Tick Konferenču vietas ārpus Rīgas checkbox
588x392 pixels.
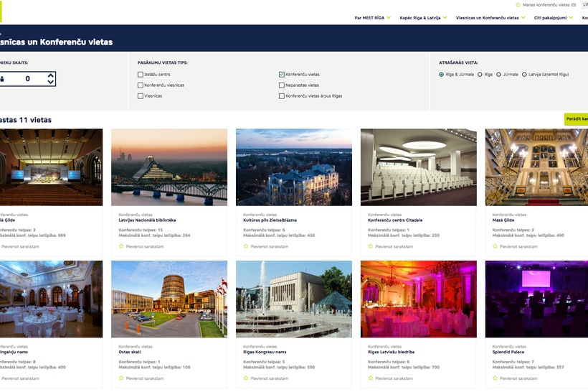click(x=282, y=96)
